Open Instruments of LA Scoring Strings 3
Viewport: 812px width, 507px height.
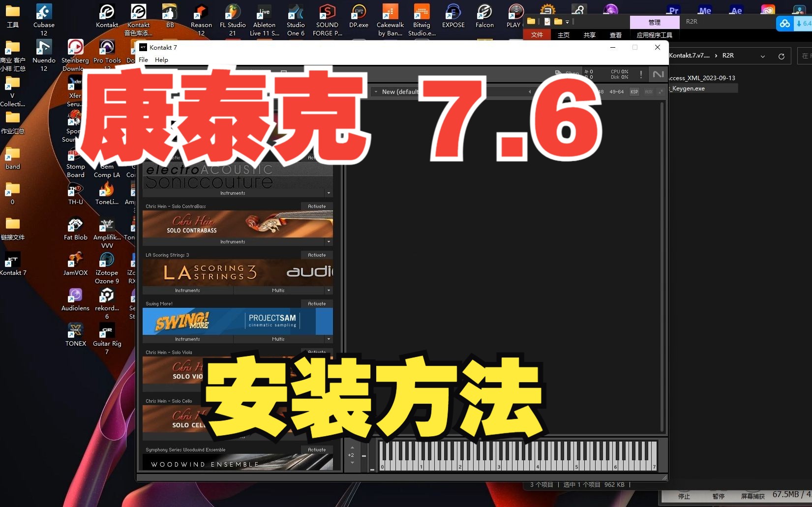tap(187, 291)
